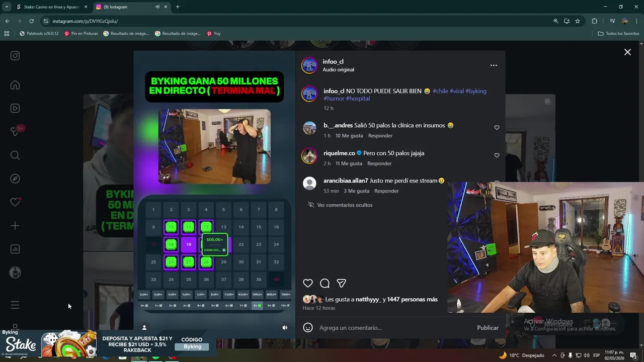The width and height of the screenshot is (644, 362).
Task: Toggle the video sound speaker icon
Action: tap(285, 327)
